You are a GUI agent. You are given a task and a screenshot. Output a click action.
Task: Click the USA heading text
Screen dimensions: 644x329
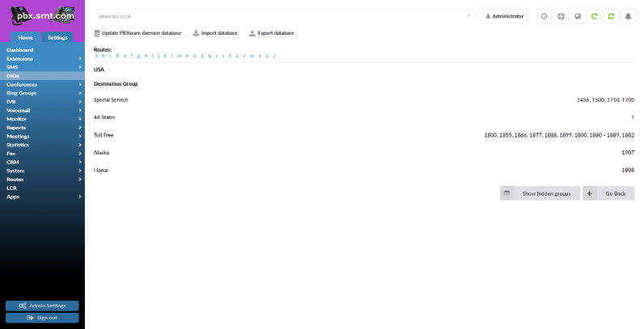pyautogui.click(x=99, y=70)
